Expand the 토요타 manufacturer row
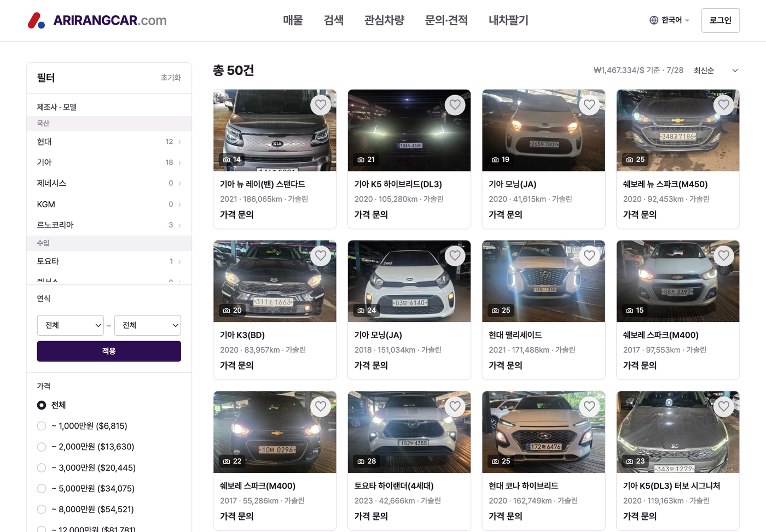This screenshot has width=766, height=532. point(109,261)
